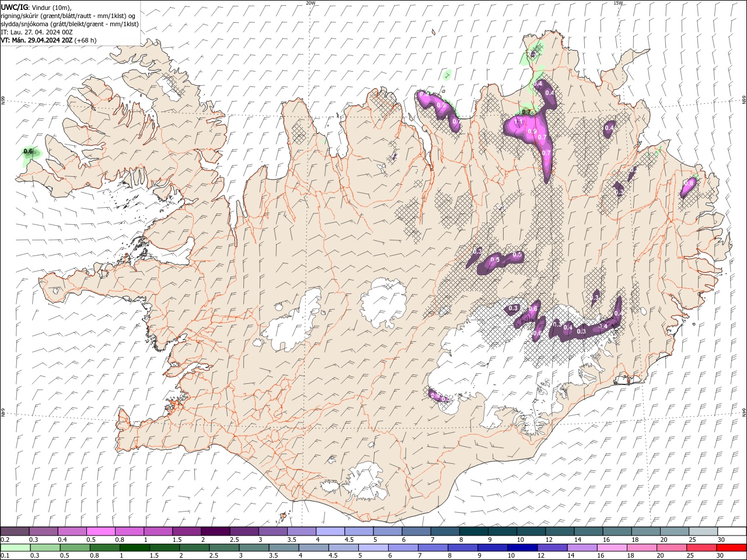
Task: Click the rain legend swatch labeled 20
Action: (x=672, y=548)
